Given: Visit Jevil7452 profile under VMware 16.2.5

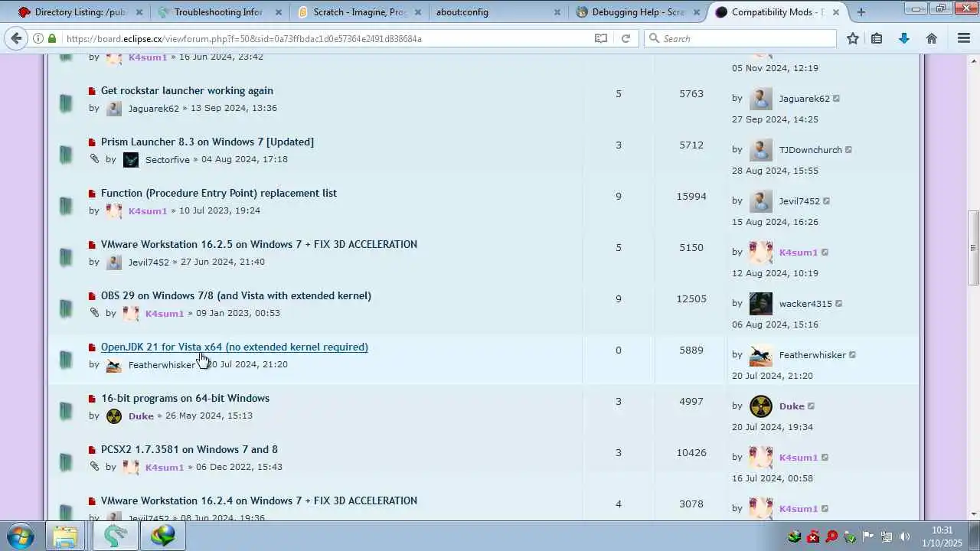Looking at the screenshot, I should point(149,262).
